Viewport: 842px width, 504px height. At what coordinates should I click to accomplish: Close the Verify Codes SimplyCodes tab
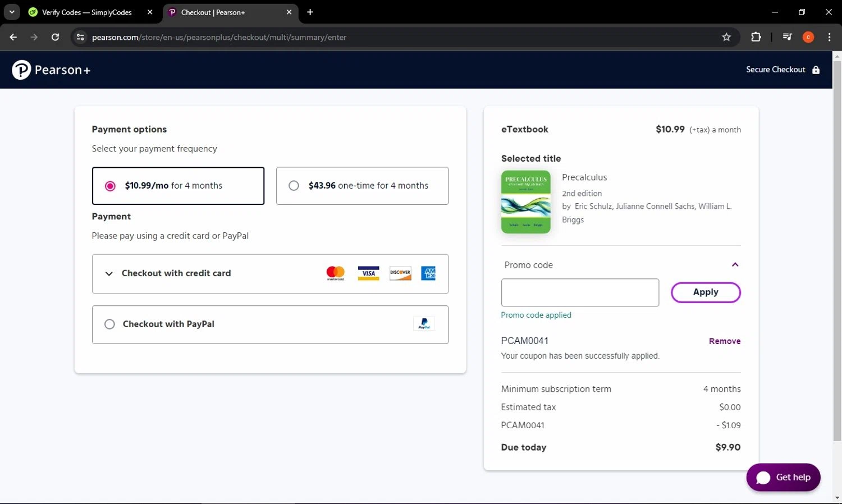[150, 12]
